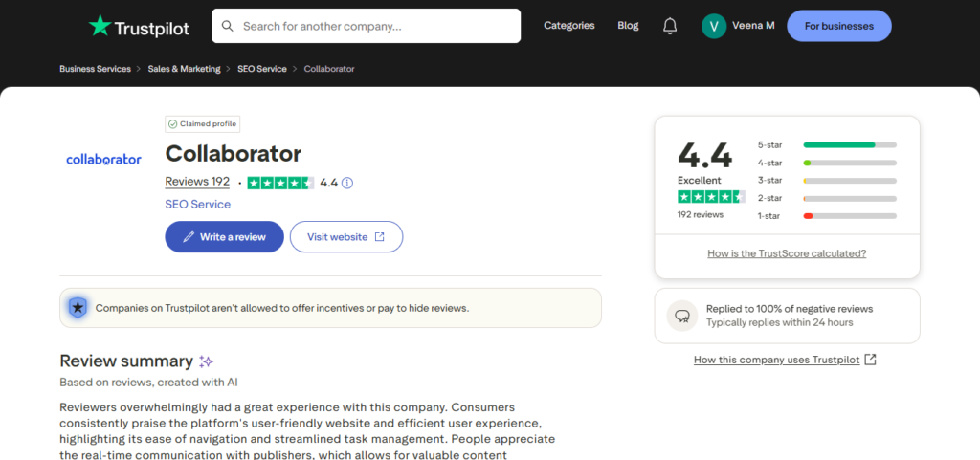The image size is (980, 460).
Task: Click the Collaborator breadcrumb text
Action: pos(329,69)
